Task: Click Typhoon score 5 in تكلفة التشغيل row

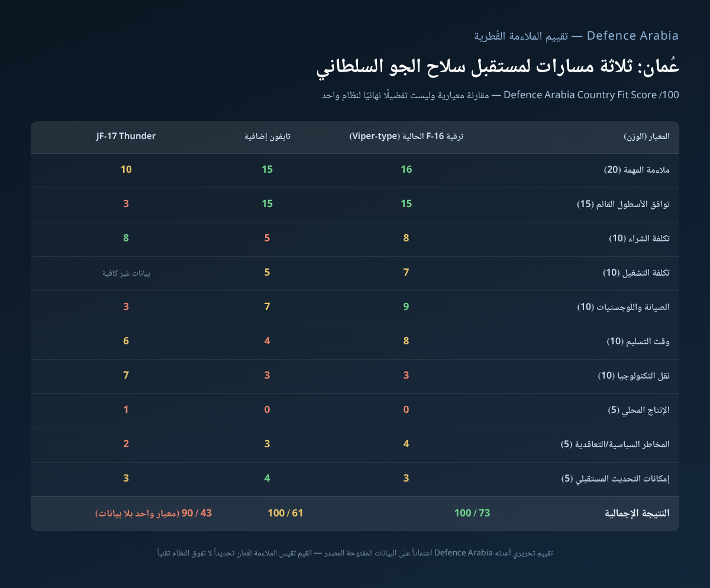Action: (x=267, y=273)
